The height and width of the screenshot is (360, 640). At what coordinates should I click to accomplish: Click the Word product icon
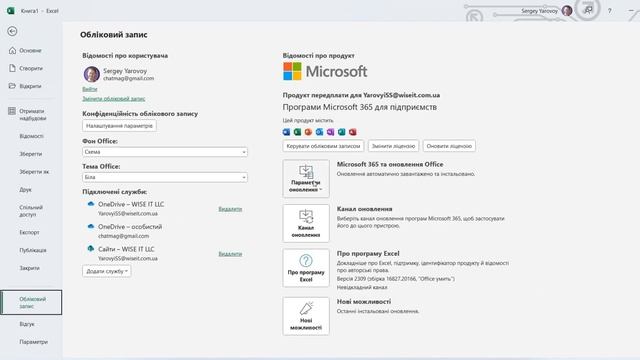[x=287, y=132]
